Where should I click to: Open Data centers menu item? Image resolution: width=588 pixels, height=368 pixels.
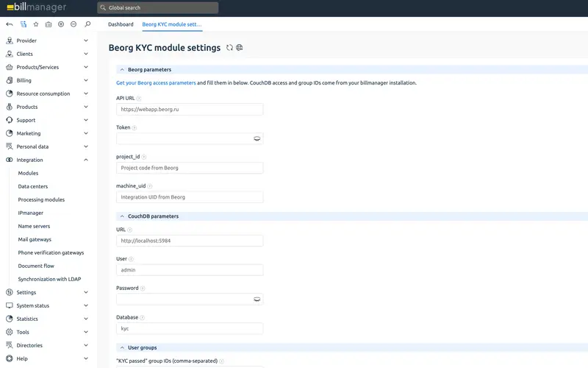click(x=33, y=186)
